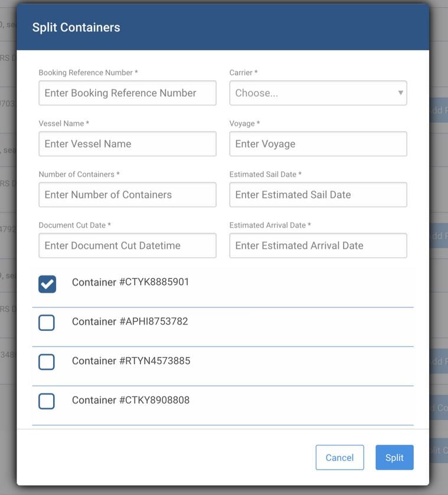Uncheck the Container #CTYK8885901 checkbox

pyautogui.click(x=47, y=284)
